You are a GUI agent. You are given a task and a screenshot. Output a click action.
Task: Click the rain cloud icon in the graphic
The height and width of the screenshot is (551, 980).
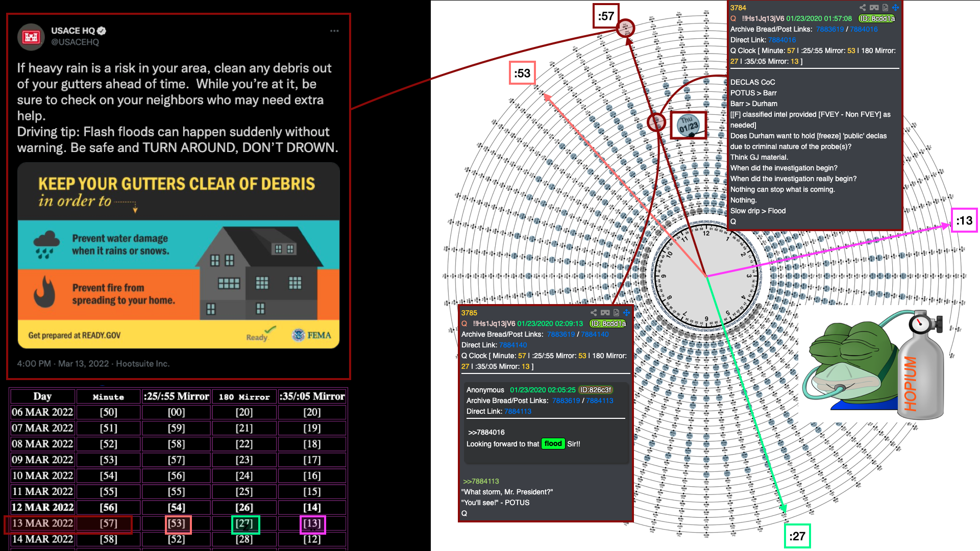click(x=46, y=244)
